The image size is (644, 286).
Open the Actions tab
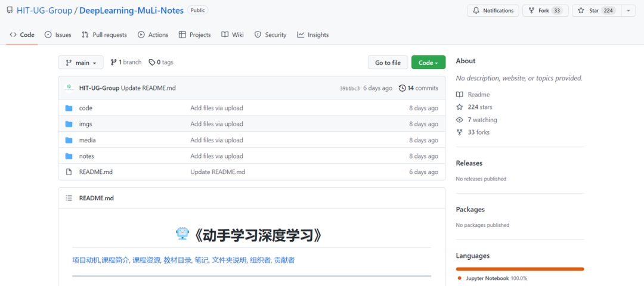click(x=153, y=35)
